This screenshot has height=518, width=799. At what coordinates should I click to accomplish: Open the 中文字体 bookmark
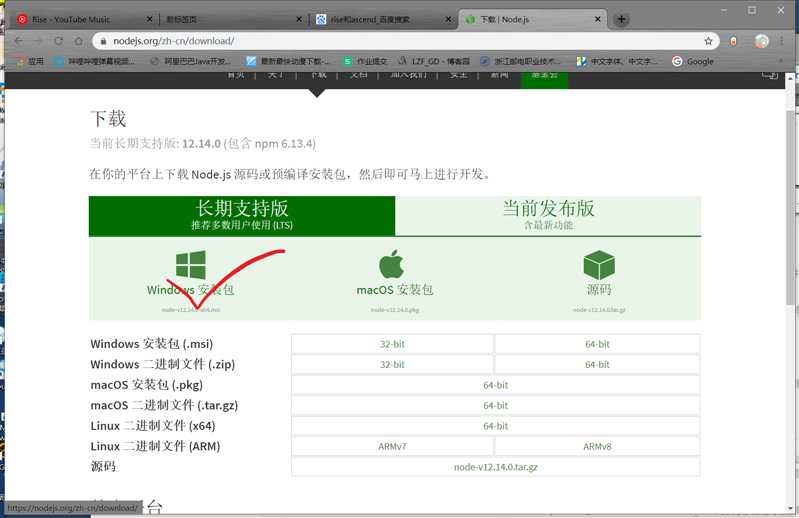(x=617, y=61)
